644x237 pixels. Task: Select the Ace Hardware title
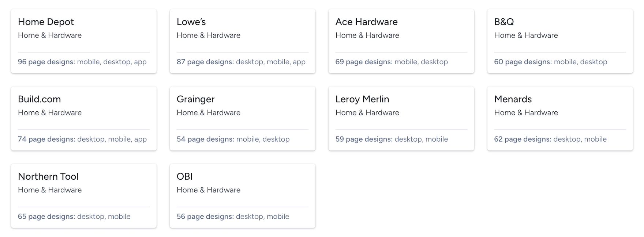[x=366, y=22]
